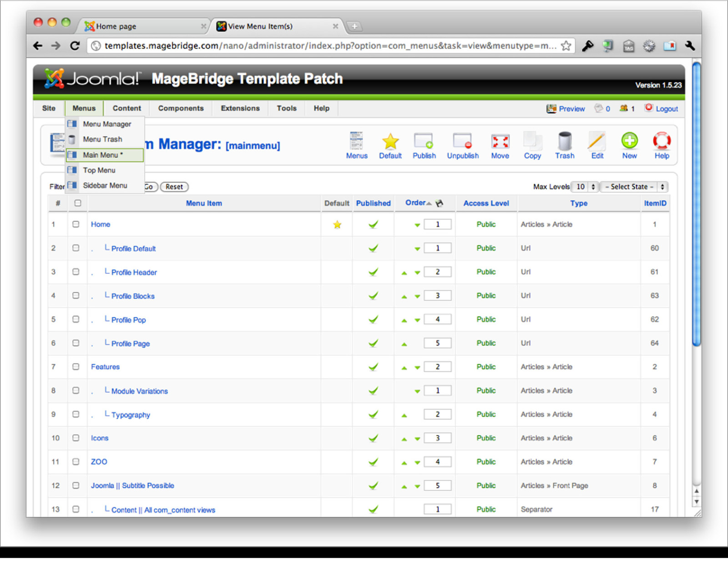
Task: Choose Top Menu from dropdown
Action: point(105,170)
